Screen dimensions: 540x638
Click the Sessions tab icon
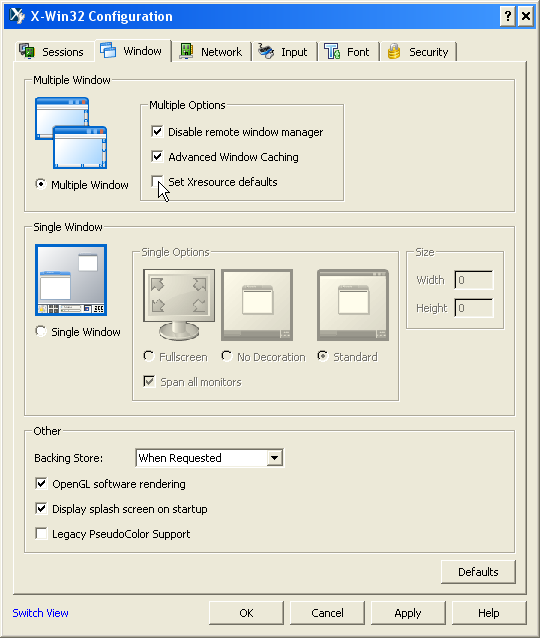coord(27,51)
